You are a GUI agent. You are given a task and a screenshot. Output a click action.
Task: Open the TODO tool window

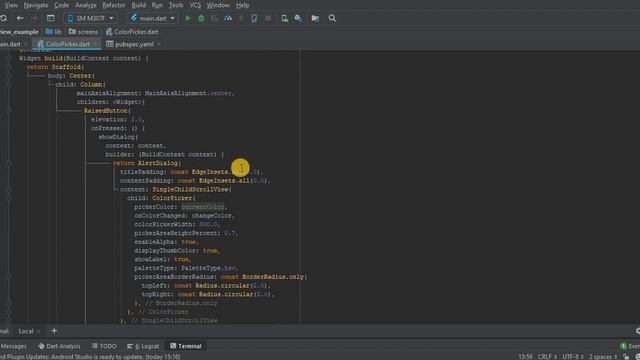[104, 346]
